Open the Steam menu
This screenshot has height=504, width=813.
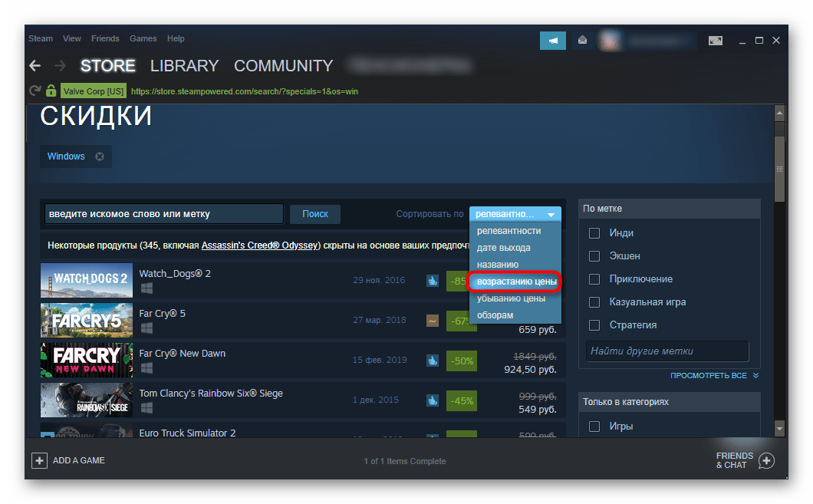click(x=41, y=38)
